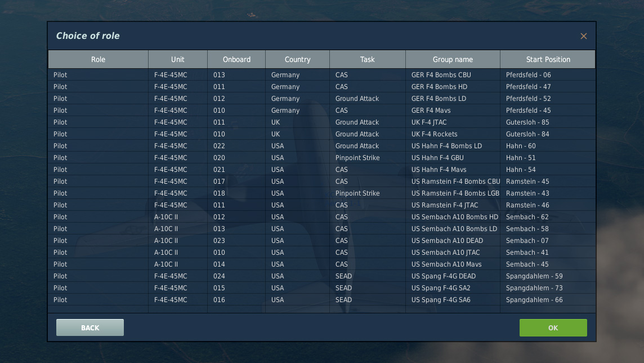The width and height of the screenshot is (644, 363).
Task: Sort by Group name column header
Action: pyautogui.click(x=453, y=59)
